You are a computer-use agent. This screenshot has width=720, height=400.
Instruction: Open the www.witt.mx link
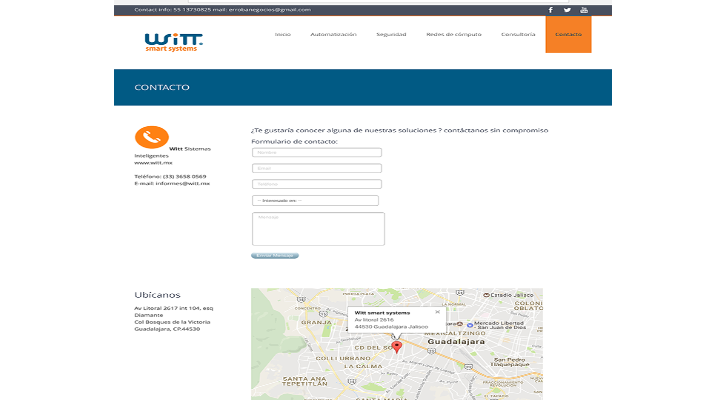coord(153,163)
